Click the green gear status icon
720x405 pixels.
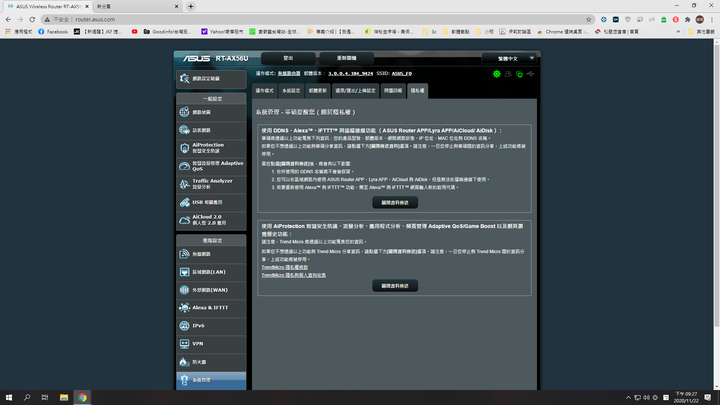[x=496, y=73]
